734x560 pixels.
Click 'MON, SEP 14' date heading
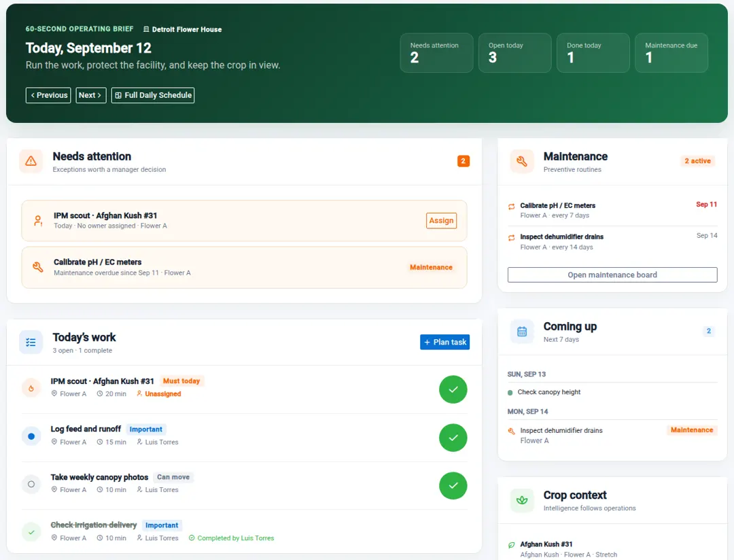coord(527,412)
